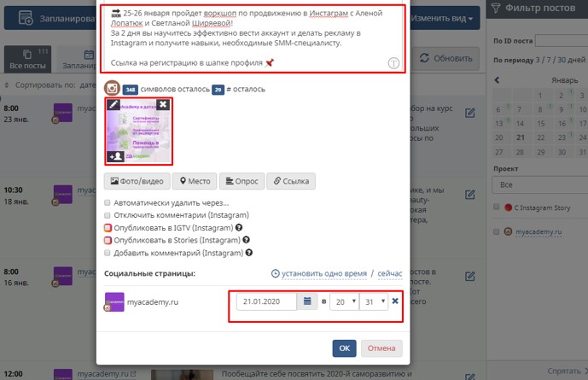Edit the 10:30 18 янв. post
Image resolution: width=588 pixels, height=380 pixels.
(x=470, y=195)
